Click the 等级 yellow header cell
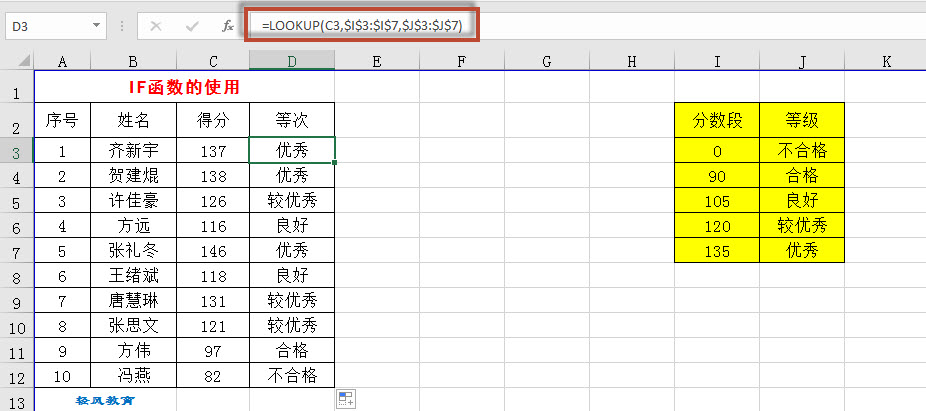The width and height of the screenshot is (926, 411). click(x=802, y=120)
